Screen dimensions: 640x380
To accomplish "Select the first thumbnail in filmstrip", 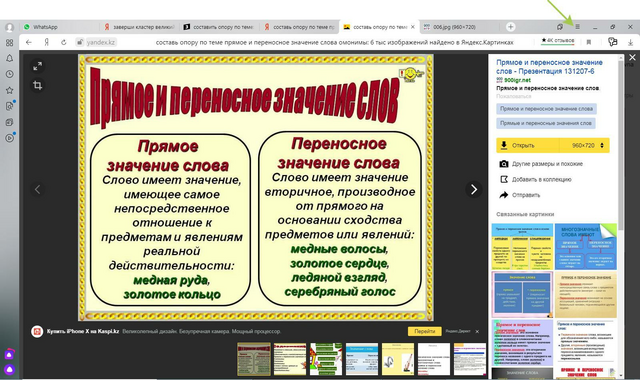I will pyautogui.click(x=254, y=359).
